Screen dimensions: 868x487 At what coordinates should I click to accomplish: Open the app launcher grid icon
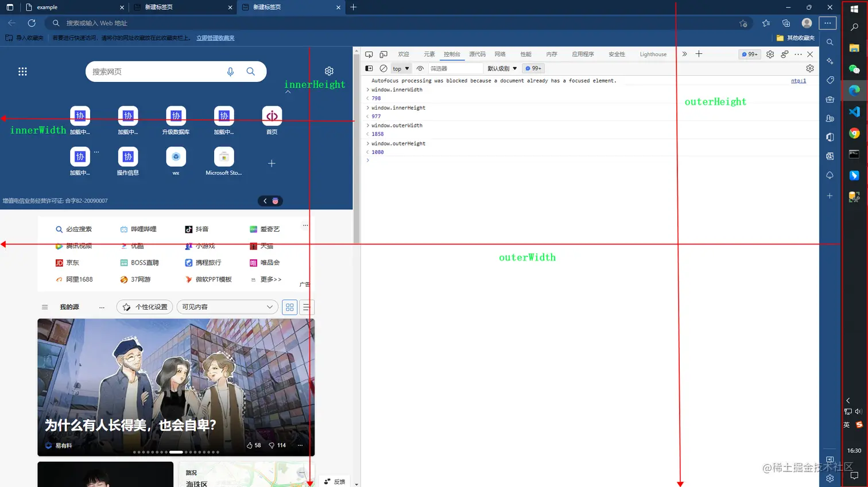22,72
